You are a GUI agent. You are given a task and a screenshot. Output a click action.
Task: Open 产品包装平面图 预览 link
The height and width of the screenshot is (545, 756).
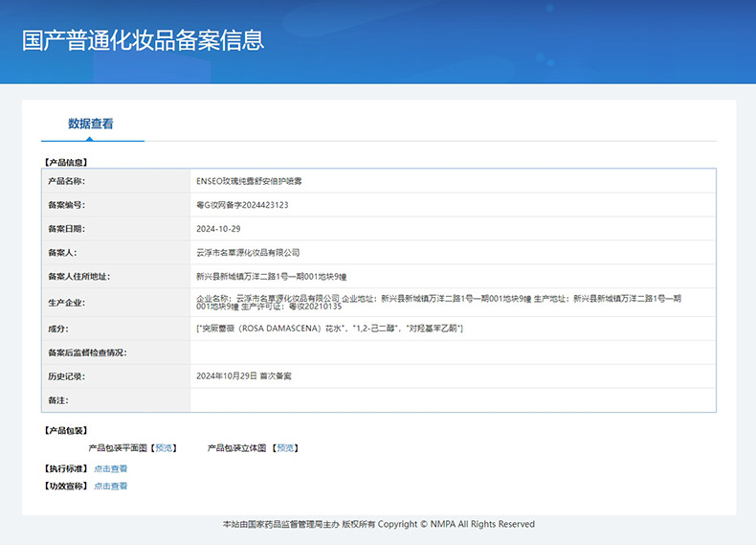point(164,448)
